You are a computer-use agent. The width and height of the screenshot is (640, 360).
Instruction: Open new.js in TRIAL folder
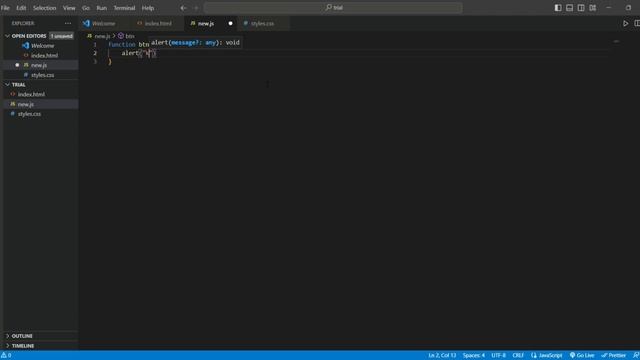(x=25, y=104)
